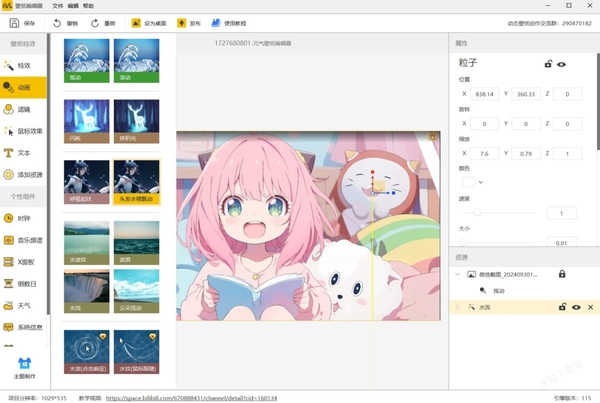This screenshot has height=403, width=600.
Task: Open the 颜色 color dropdown arrow
Action: [x=481, y=182]
